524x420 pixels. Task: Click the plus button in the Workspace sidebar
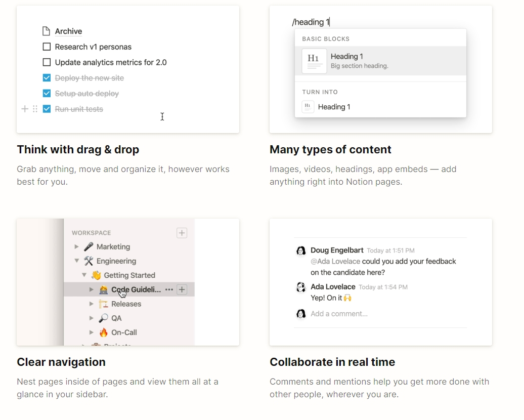[x=181, y=232]
